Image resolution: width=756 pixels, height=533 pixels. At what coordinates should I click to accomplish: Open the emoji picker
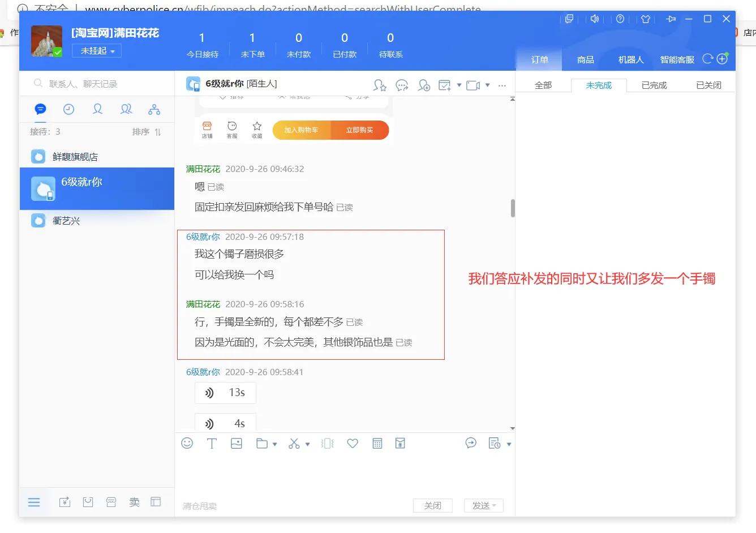(x=187, y=443)
